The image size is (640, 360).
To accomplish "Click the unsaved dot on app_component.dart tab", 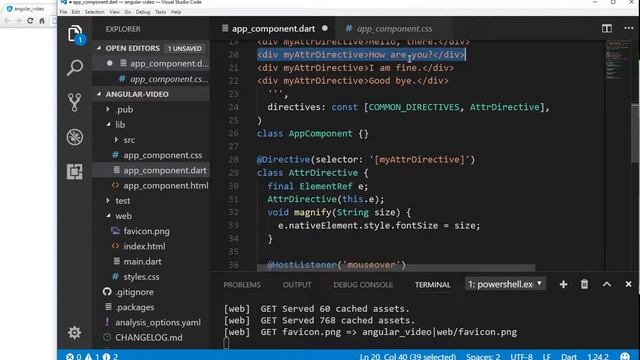I will click(325, 28).
